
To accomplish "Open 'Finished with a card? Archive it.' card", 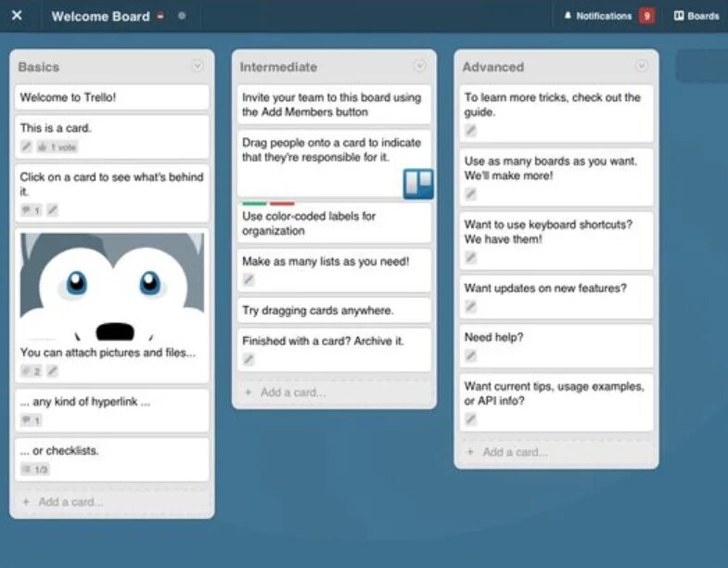I will click(x=334, y=350).
